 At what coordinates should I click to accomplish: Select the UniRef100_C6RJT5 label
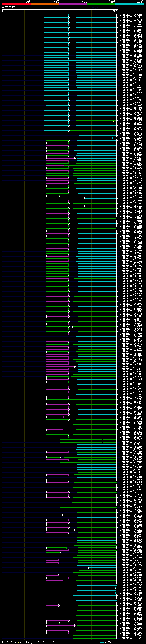(131, 515)
